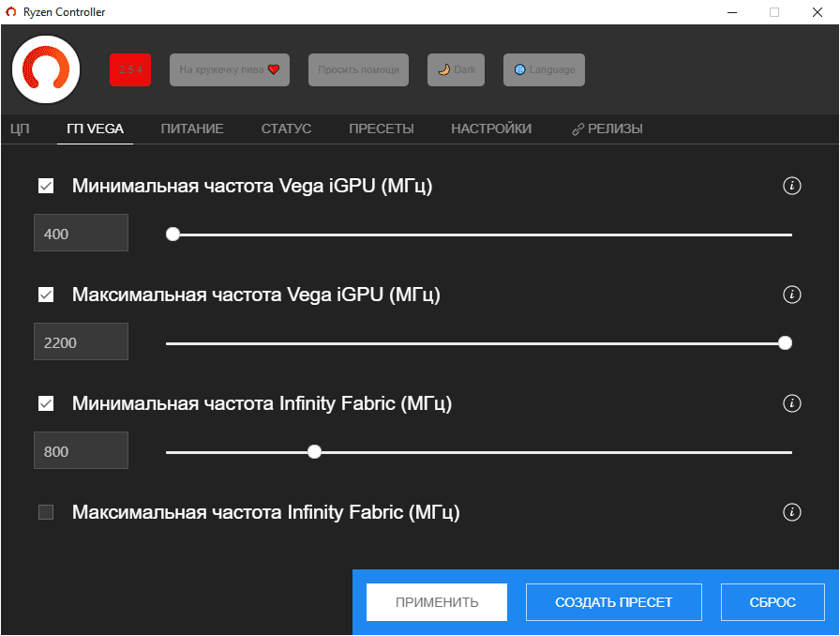Image resolution: width=840 pixels, height=636 pixels.
Task: Uncheck Максимальная частота Vega iGPU checkbox
Action: click(46, 295)
